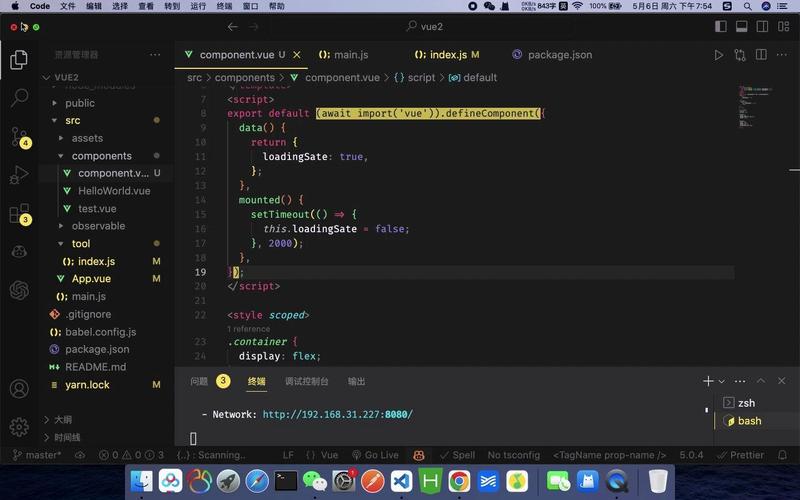Open the Search view in activity bar
Screen dimensions: 800x500
(19, 97)
